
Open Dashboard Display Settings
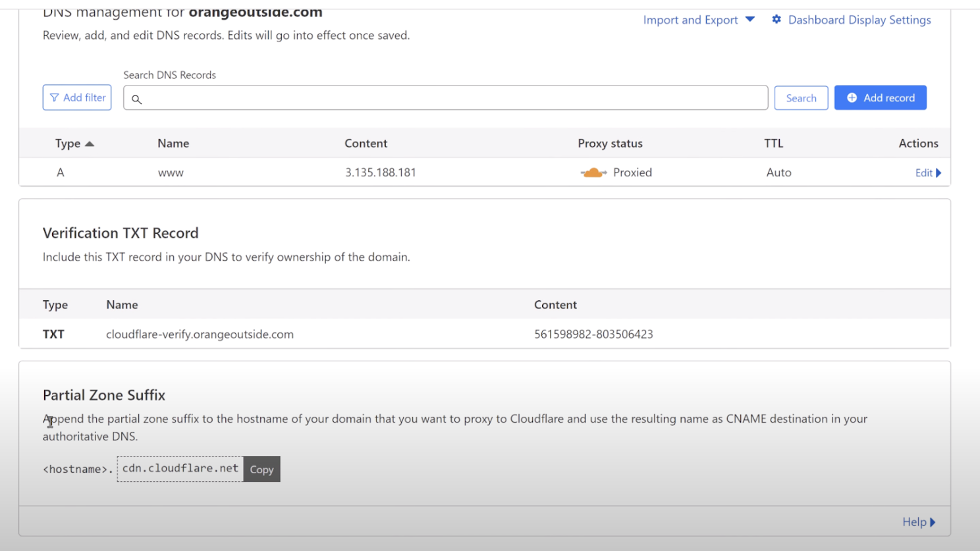(859, 20)
